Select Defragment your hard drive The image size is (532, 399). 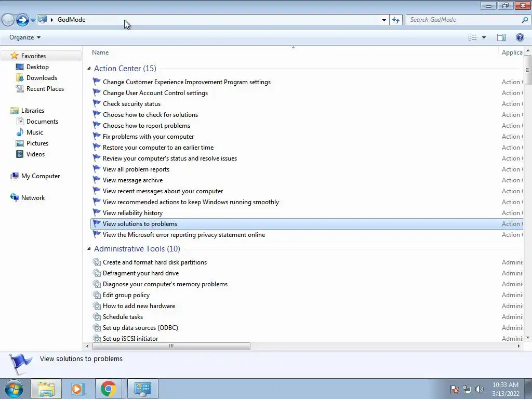pos(141,273)
